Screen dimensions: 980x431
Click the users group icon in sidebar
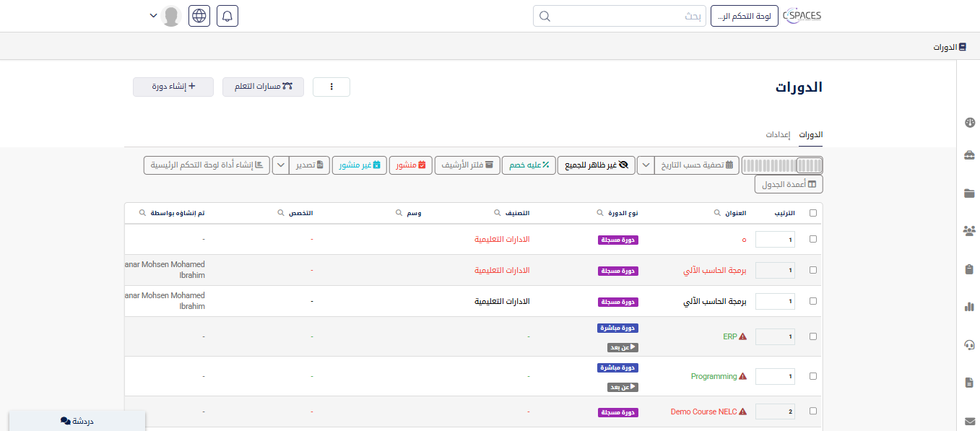click(x=969, y=231)
